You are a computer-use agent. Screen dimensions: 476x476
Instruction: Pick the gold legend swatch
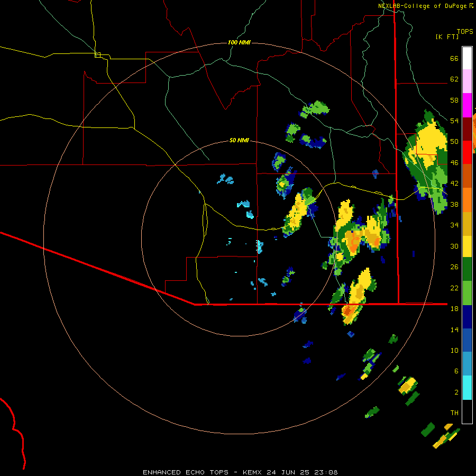coord(467,224)
